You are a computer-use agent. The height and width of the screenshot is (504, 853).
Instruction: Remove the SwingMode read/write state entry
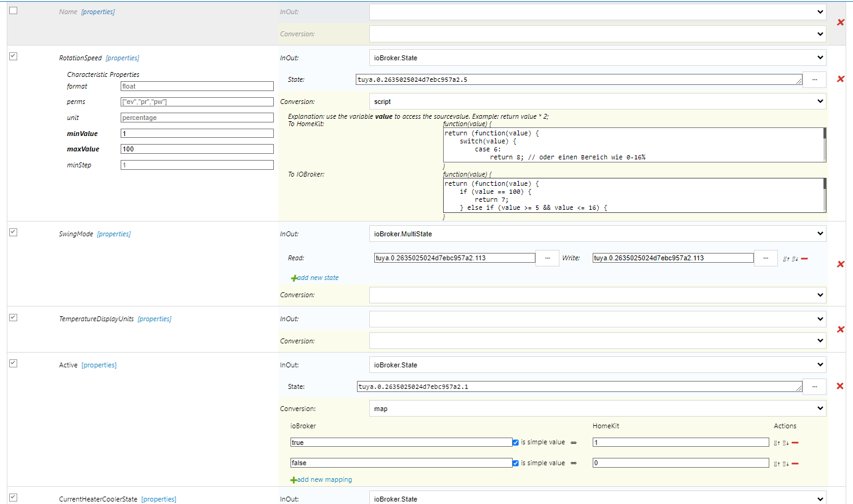coord(804,258)
